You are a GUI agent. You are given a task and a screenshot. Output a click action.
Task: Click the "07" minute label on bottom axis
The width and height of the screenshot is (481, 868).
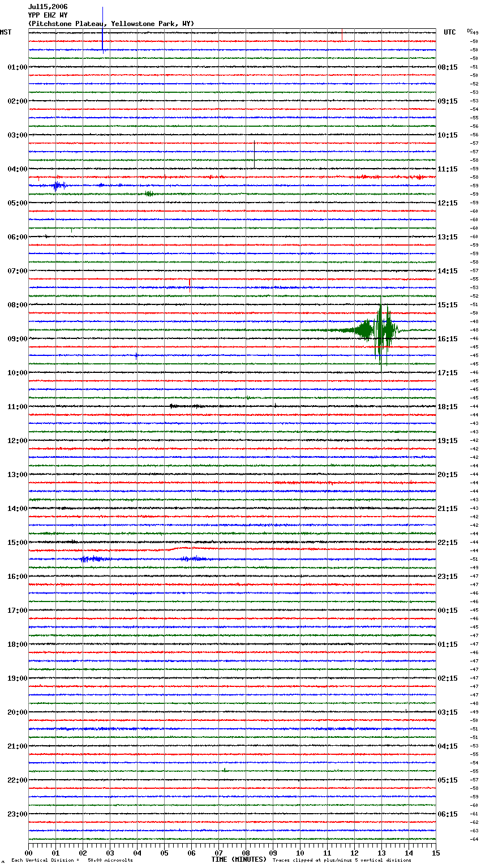(x=218, y=853)
